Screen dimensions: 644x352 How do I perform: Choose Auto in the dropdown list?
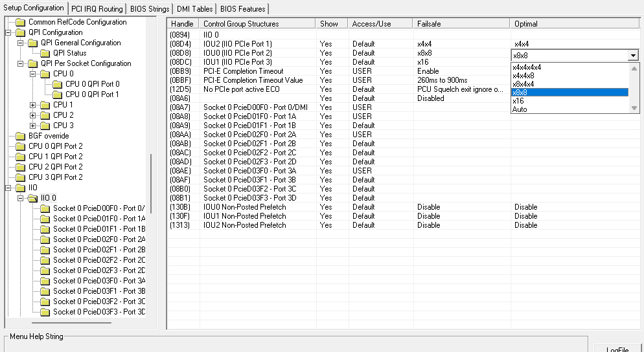coord(570,109)
